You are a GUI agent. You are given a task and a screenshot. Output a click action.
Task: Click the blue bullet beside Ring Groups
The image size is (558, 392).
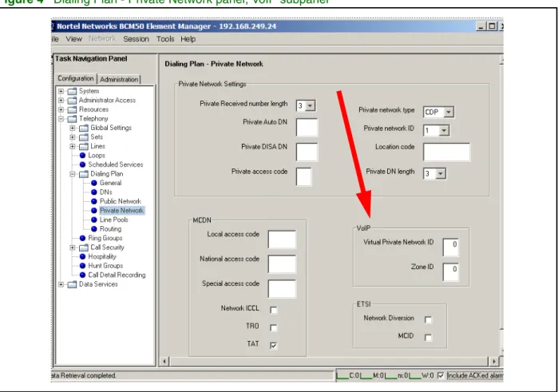point(82,238)
